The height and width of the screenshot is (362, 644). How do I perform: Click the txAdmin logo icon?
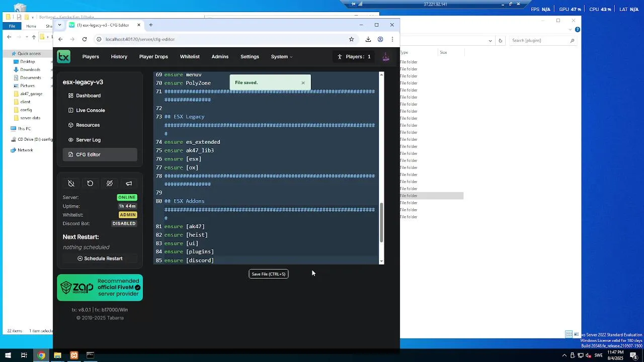tap(63, 57)
